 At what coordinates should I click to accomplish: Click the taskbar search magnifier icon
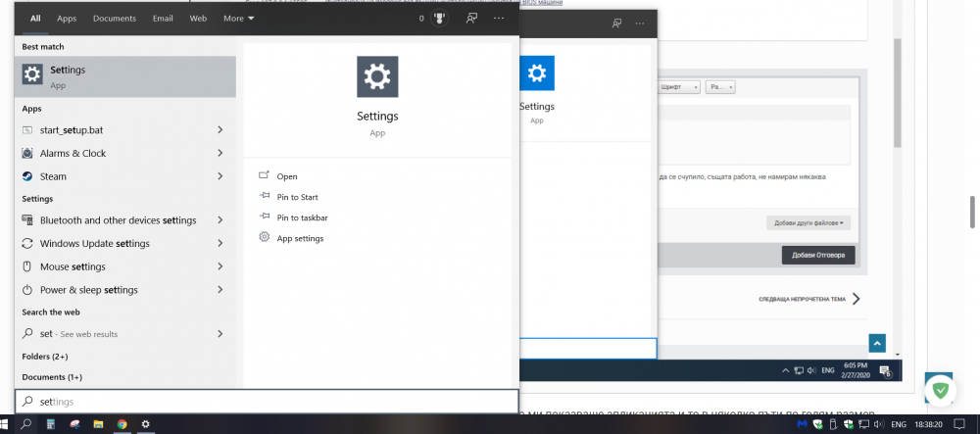25,424
